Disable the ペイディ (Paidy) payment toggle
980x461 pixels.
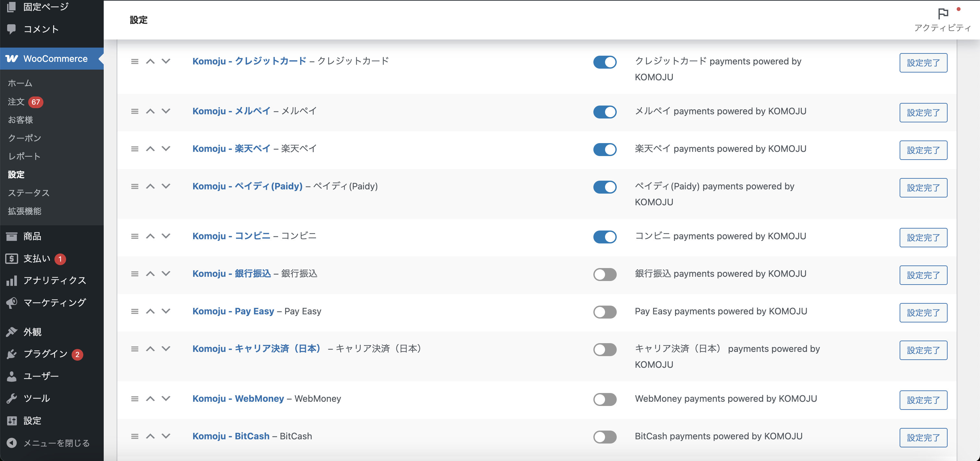tap(605, 187)
